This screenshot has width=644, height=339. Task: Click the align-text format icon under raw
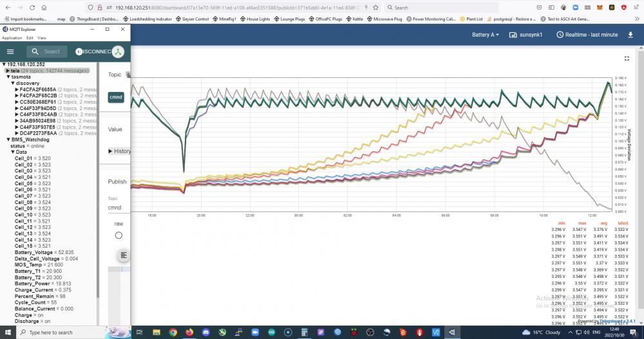tap(123, 255)
